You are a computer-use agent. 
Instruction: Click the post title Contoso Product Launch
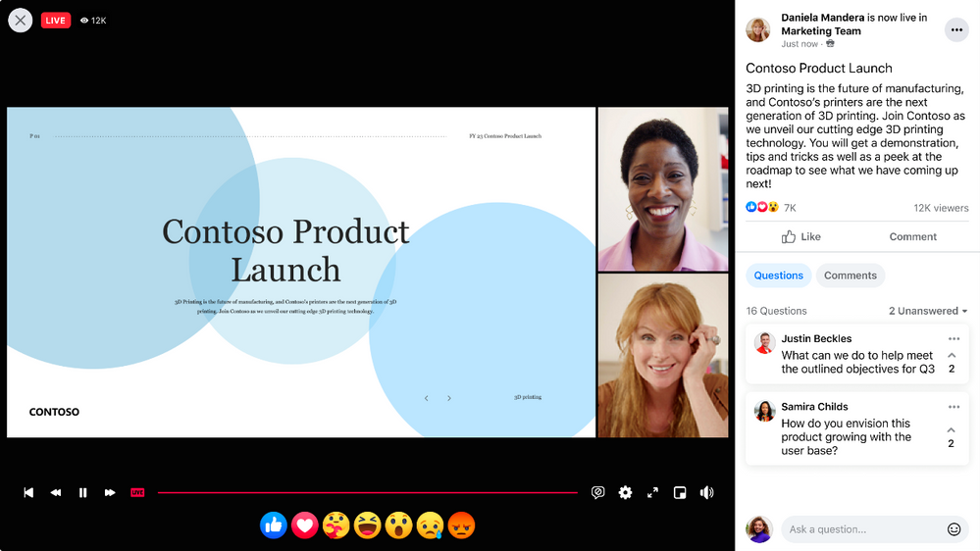819,68
